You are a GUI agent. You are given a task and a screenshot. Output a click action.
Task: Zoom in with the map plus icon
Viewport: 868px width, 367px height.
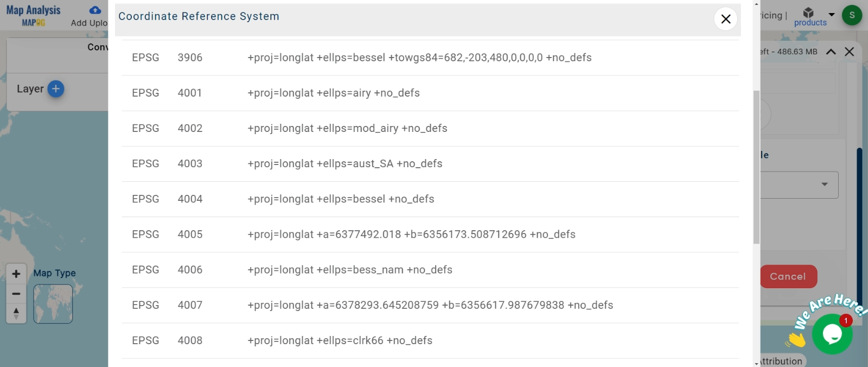pyautogui.click(x=16, y=274)
